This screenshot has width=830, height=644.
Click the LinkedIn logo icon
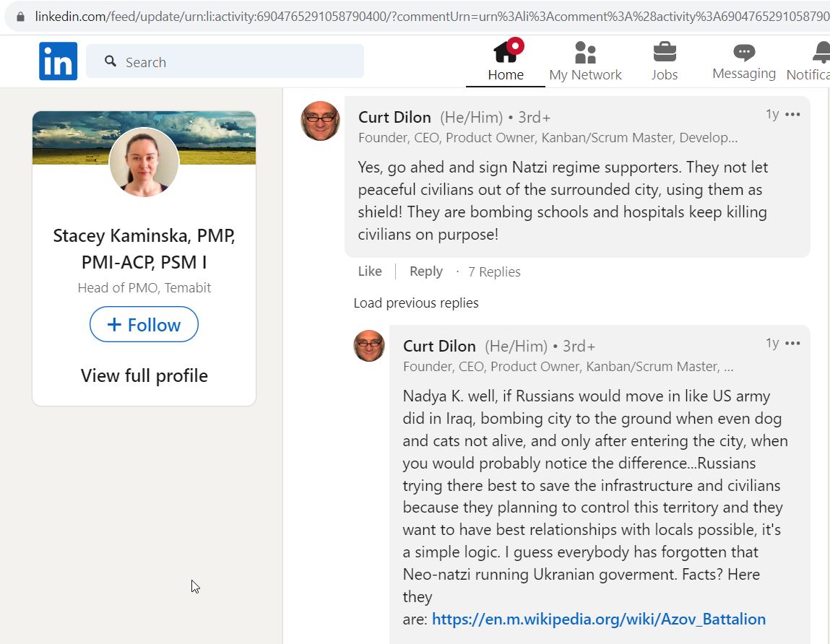(x=59, y=61)
